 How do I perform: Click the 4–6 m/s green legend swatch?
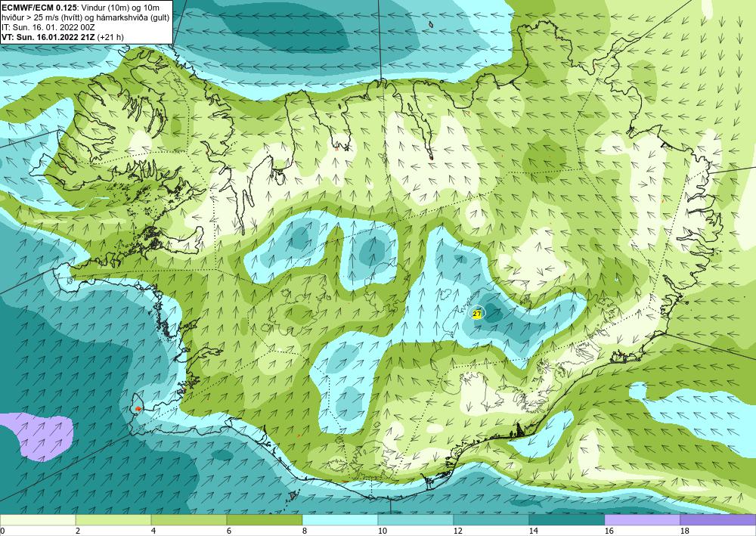[189, 520]
